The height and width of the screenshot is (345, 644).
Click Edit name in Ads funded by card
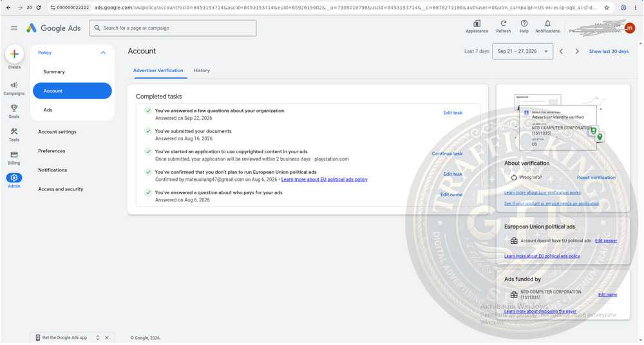pos(607,295)
